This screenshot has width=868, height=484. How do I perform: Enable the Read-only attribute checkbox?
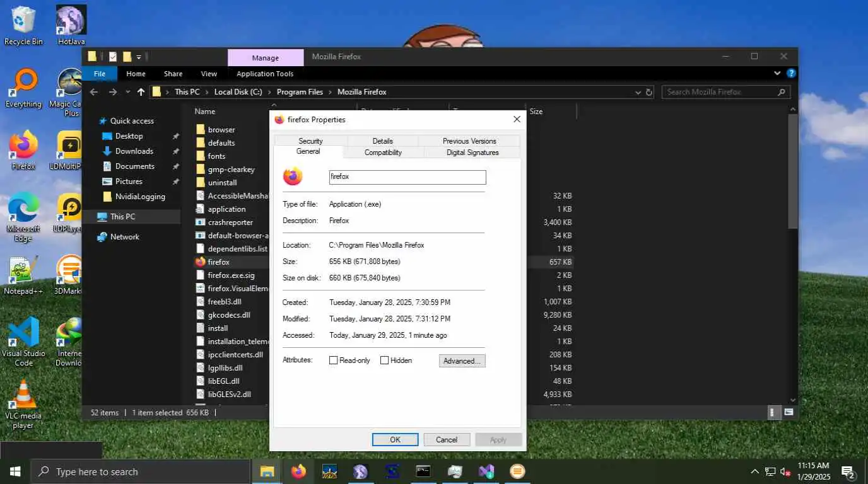[334, 360]
